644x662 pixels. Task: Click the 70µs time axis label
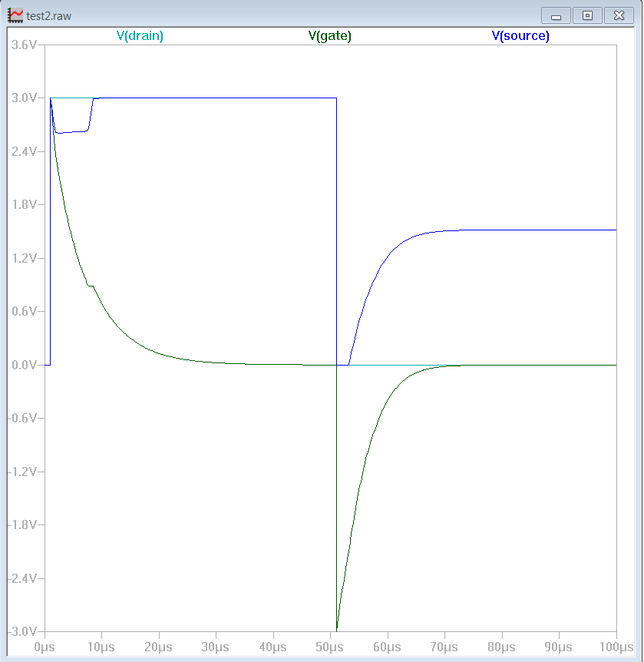tap(444, 647)
